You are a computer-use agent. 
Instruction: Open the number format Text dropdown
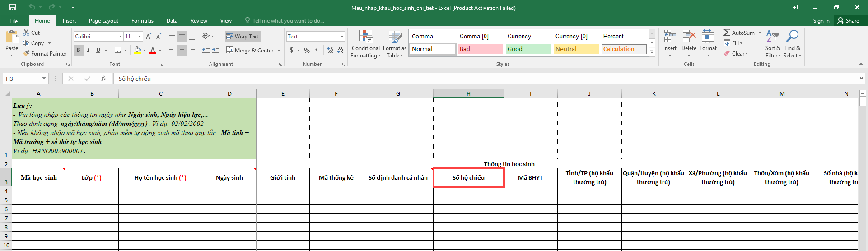click(x=342, y=37)
